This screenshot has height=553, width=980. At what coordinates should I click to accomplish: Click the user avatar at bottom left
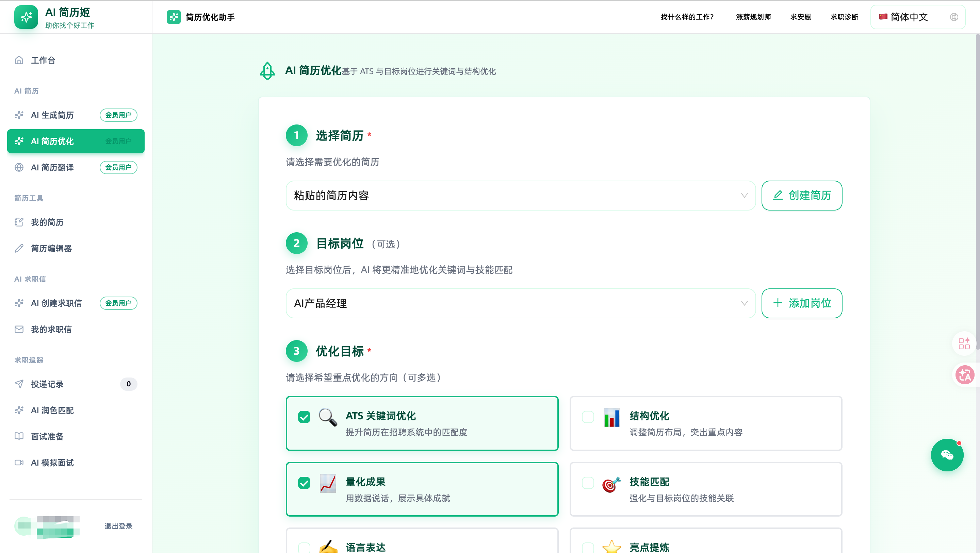pos(23,527)
